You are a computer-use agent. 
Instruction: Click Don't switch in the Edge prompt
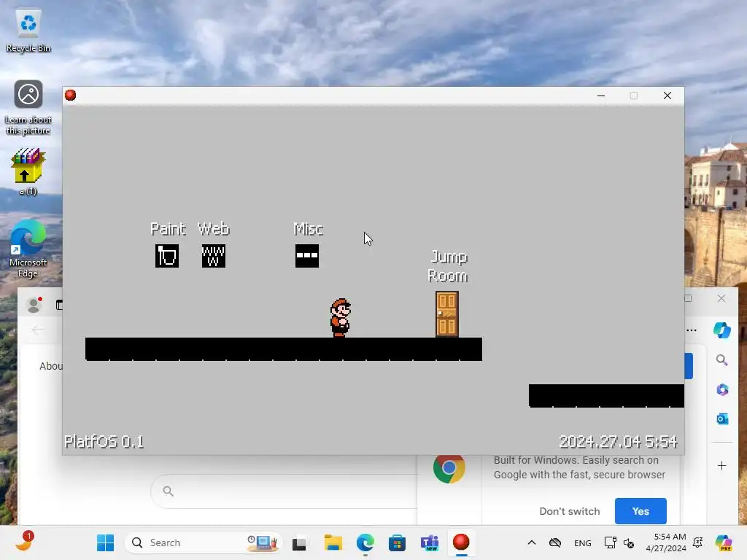tap(569, 511)
